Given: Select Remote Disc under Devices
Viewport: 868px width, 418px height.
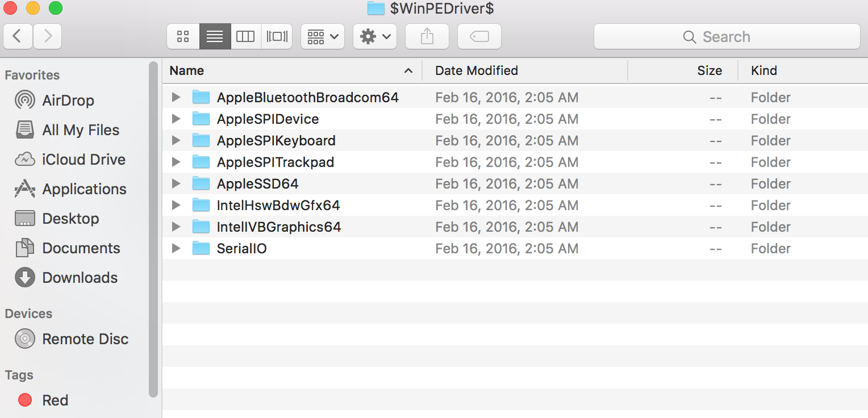Looking at the screenshot, I should pyautogui.click(x=72, y=339).
